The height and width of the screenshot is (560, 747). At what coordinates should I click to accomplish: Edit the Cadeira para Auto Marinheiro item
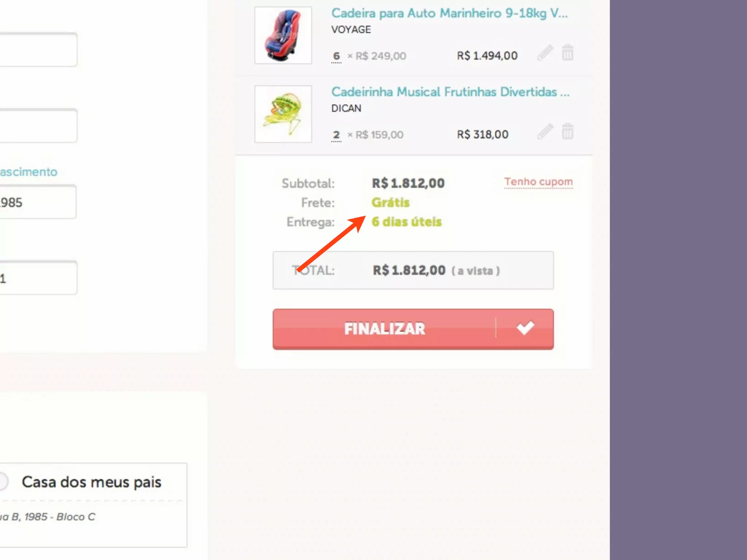545,53
